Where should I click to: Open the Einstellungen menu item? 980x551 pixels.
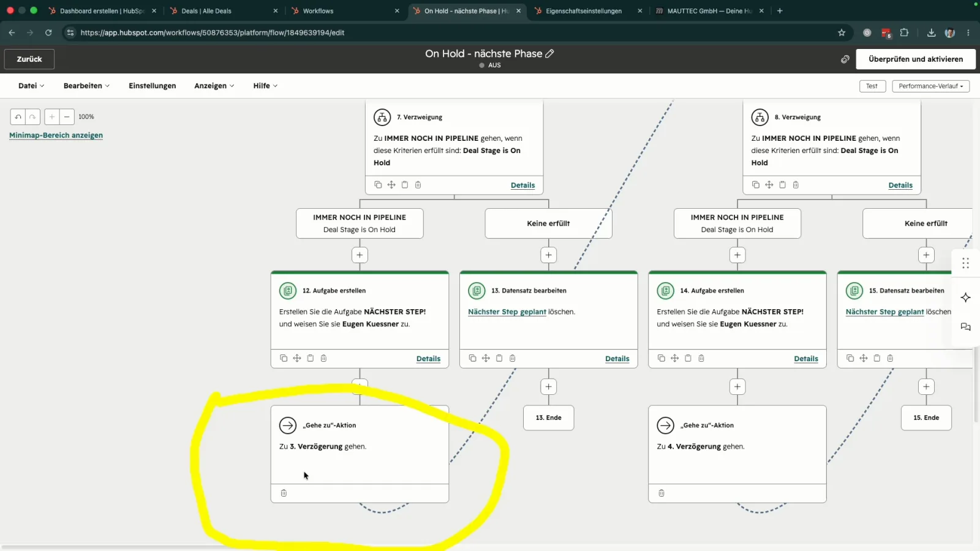[152, 86]
